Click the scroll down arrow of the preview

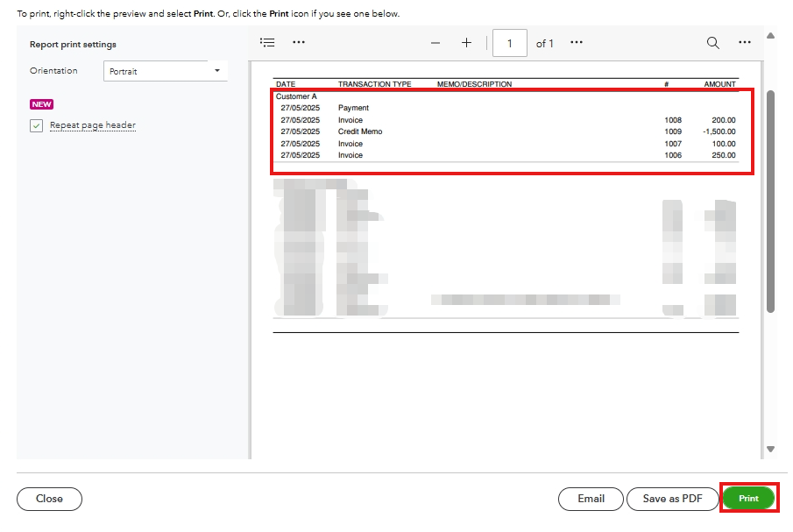coord(770,449)
